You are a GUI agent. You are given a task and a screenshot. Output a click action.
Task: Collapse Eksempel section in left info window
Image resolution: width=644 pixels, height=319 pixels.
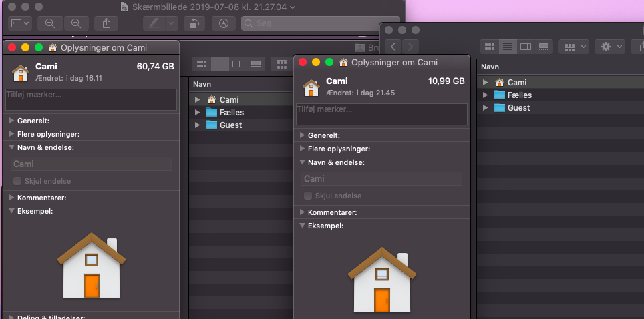(11, 211)
